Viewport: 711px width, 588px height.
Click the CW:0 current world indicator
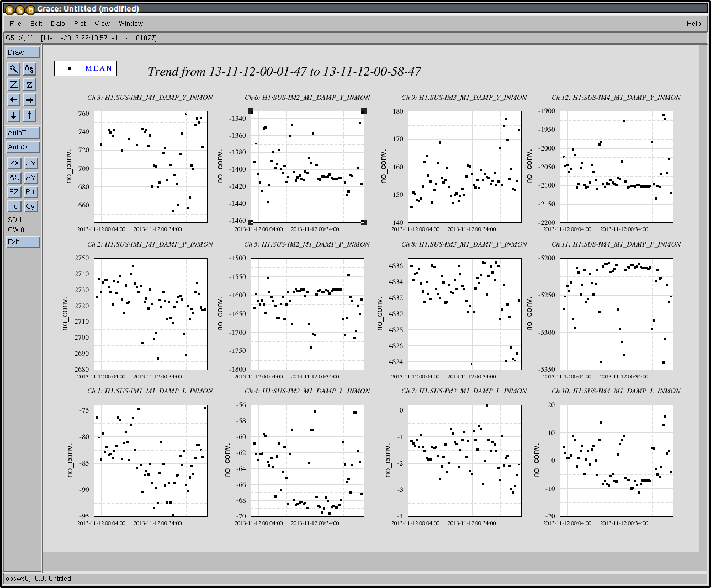coord(16,230)
